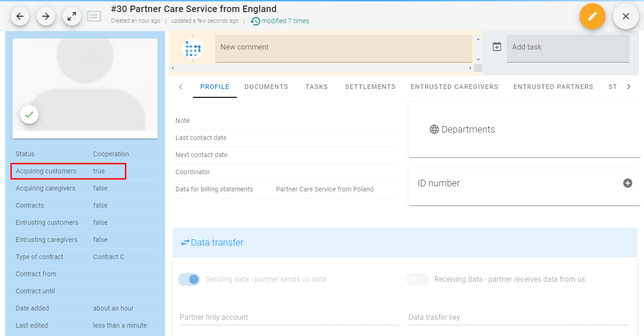Screen dimensions: 644x336
Task: Collapse tabs using the left chevron
Action: 180,87
